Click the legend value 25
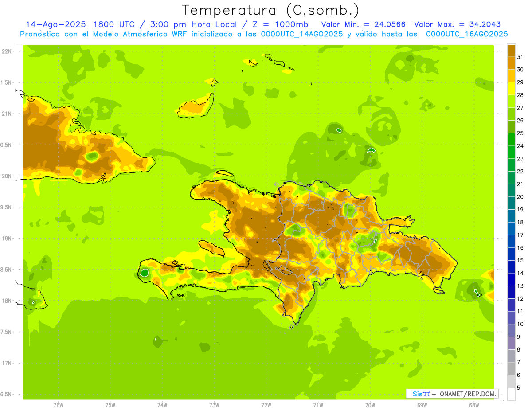This screenshot has width=532, height=411. pos(520,133)
